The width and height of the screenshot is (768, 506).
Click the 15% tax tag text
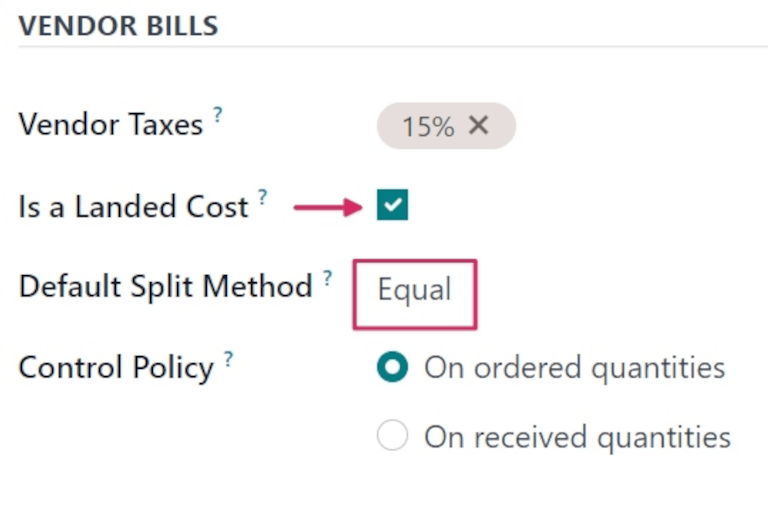427,127
